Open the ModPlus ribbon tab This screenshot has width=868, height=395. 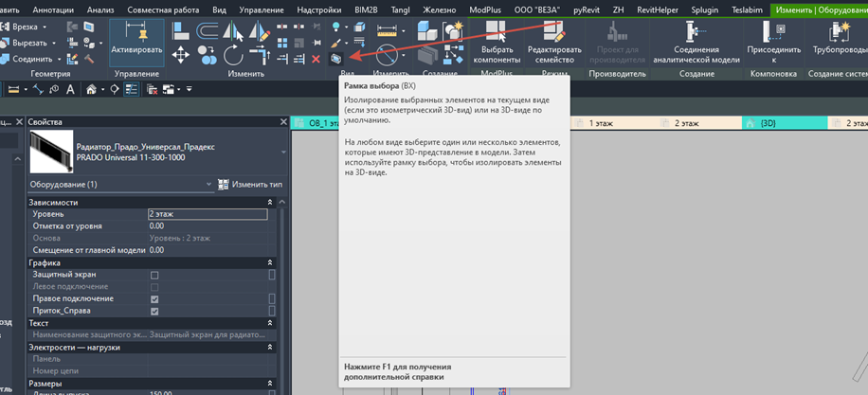(485, 10)
